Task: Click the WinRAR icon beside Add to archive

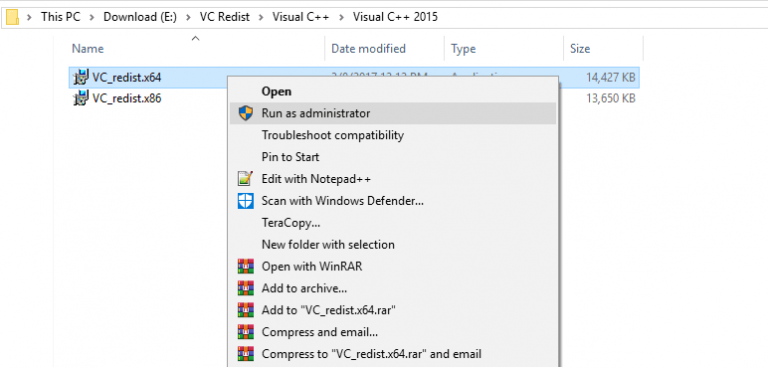Action: (x=246, y=288)
